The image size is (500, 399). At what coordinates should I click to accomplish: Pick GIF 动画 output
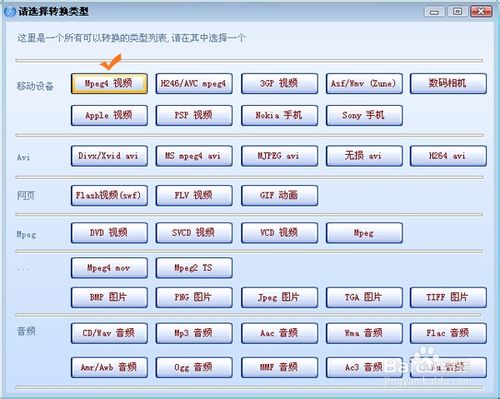(279, 195)
